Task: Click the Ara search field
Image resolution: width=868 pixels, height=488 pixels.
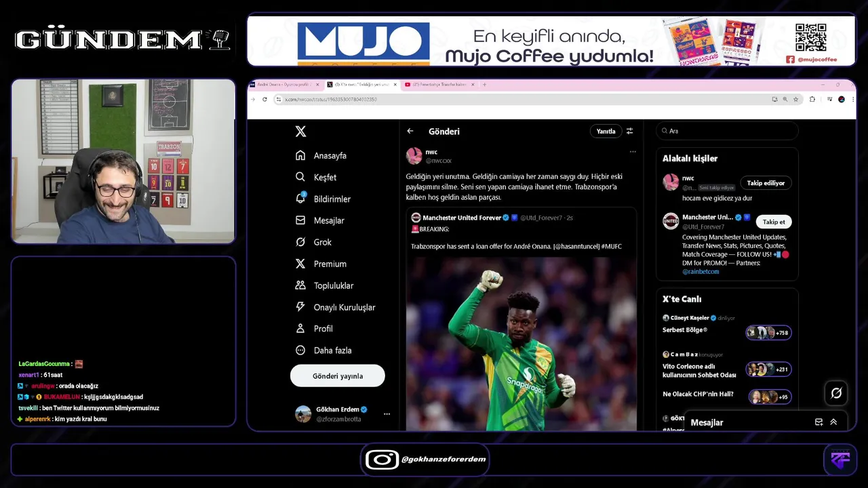Action: pyautogui.click(x=727, y=131)
